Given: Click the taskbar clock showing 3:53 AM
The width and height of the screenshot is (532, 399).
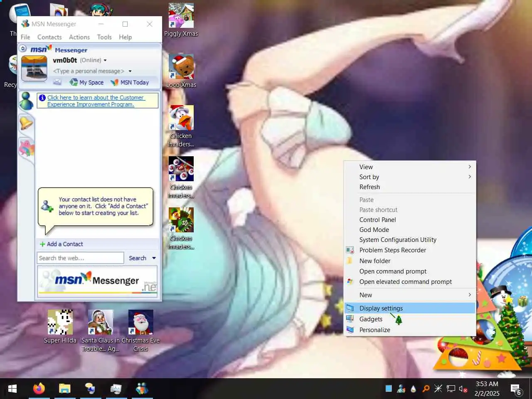Looking at the screenshot, I should tap(487, 389).
